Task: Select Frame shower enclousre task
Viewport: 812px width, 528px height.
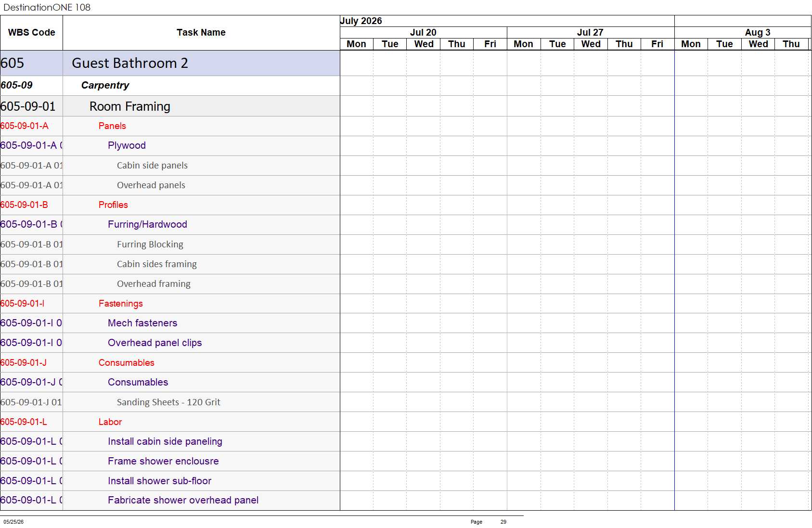Action: pyautogui.click(x=170, y=461)
